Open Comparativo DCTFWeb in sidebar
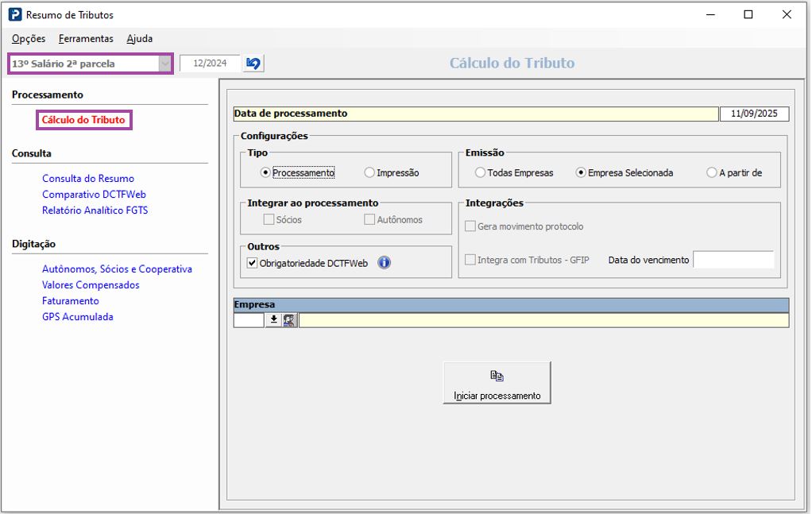This screenshot has height=514, width=812. (94, 195)
